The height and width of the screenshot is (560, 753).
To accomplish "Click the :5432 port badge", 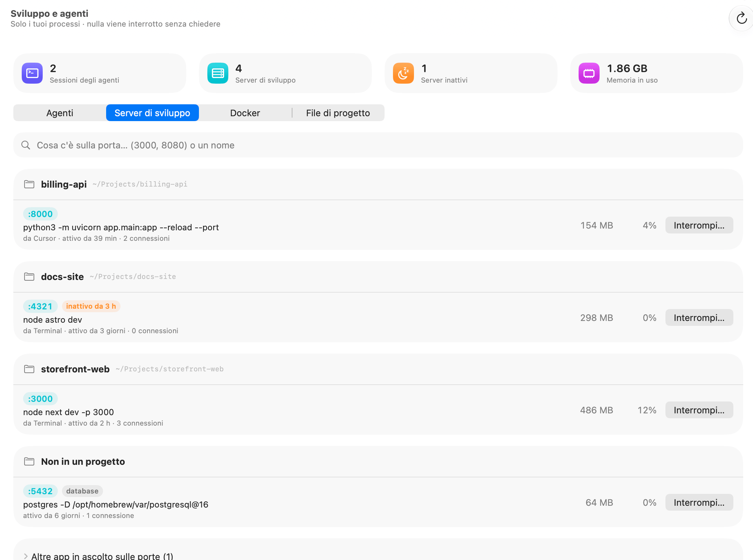I will 40,491.
